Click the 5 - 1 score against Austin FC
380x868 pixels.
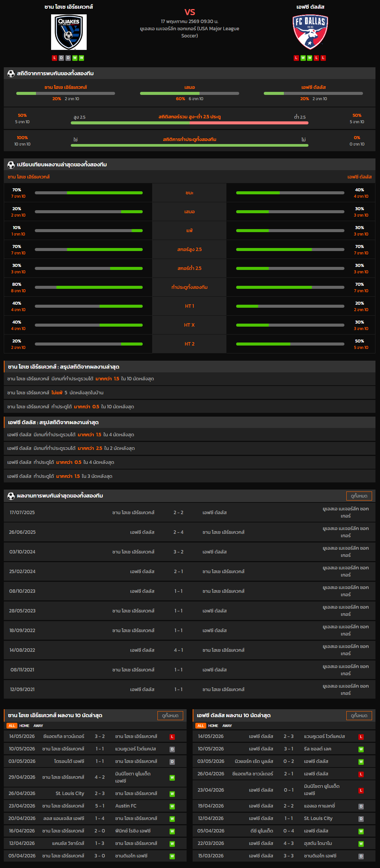[x=100, y=806]
